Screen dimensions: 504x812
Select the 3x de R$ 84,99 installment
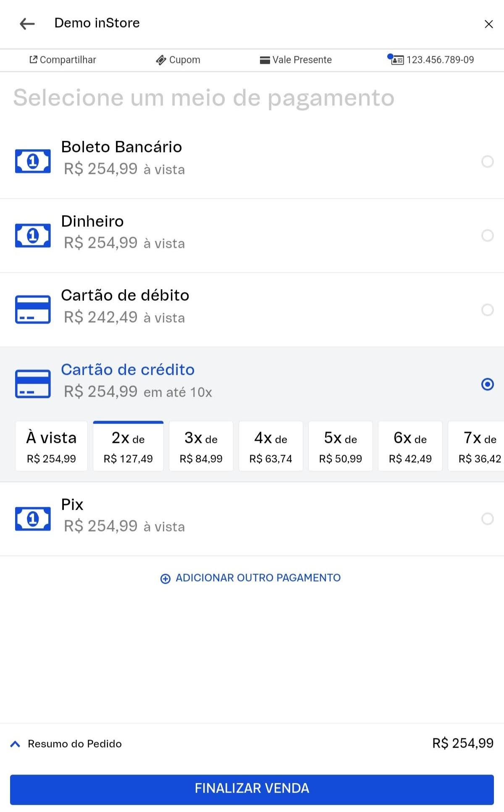pyautogui.click(x=201, y=446)
